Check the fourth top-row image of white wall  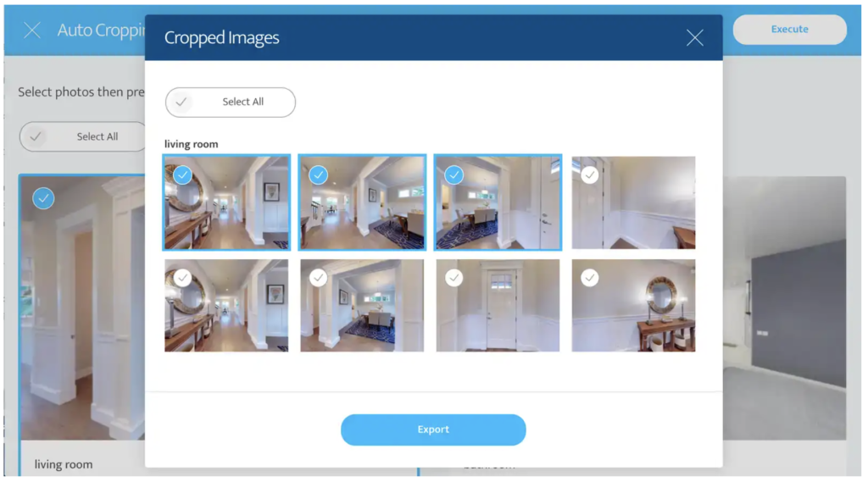(590, 175)
